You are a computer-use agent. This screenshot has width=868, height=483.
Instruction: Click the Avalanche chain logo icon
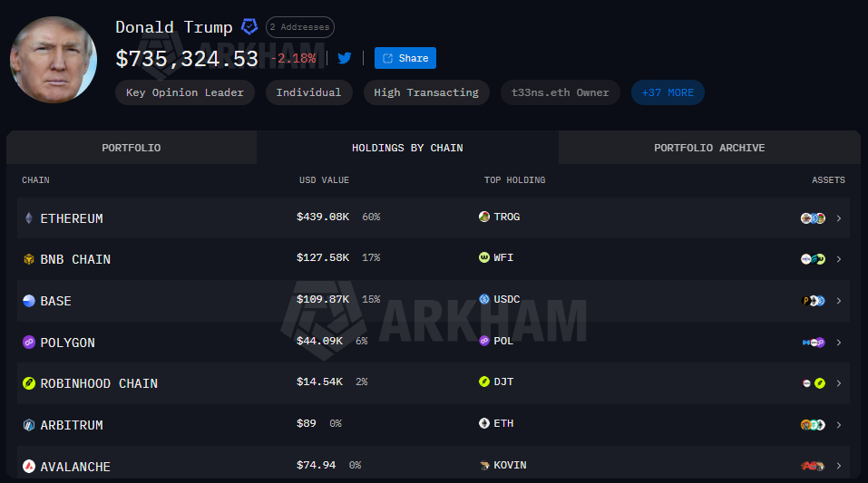click(x=29, y=467)
